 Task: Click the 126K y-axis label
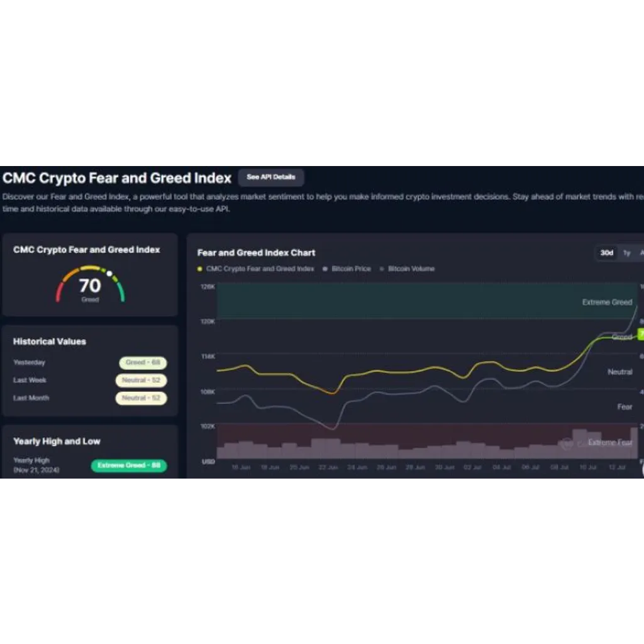(x=208, y=287)
